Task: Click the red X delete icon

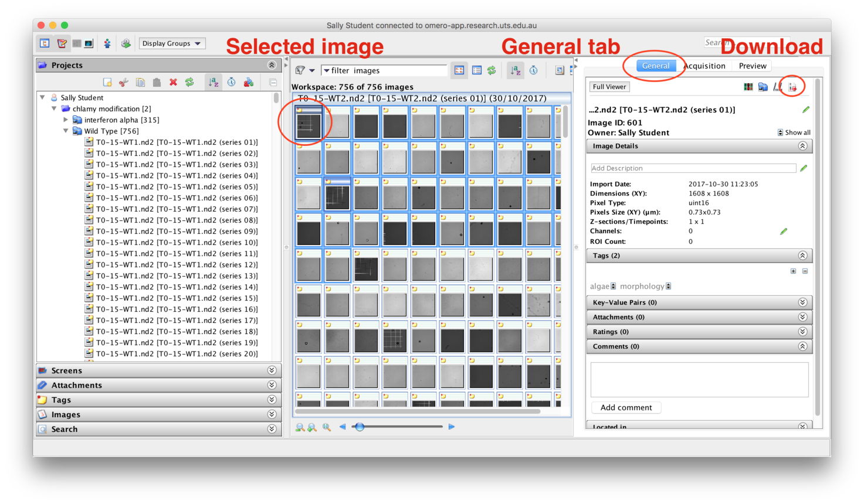Action: point(173,83)
